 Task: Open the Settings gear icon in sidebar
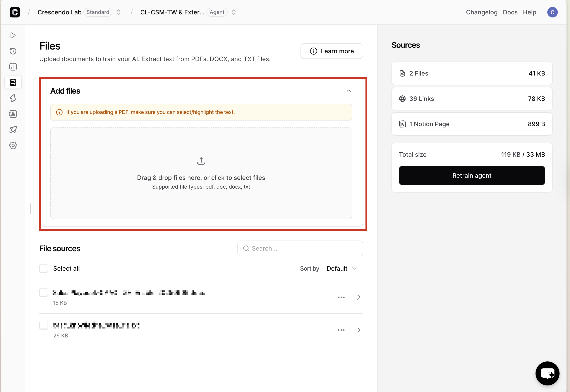tap(13, 145)
